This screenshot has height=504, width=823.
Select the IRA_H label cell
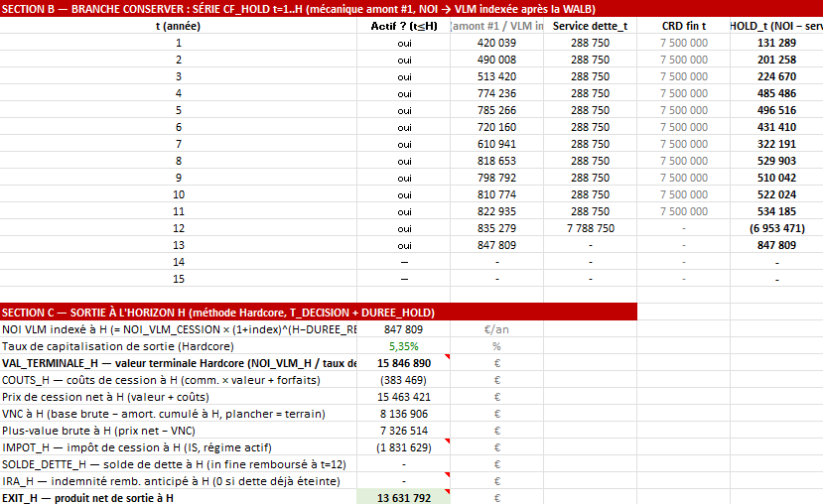click(179, 481)
